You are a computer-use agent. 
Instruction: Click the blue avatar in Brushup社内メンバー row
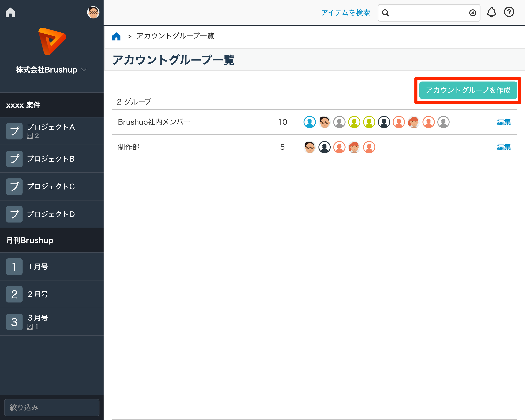[x=309, y=122]
